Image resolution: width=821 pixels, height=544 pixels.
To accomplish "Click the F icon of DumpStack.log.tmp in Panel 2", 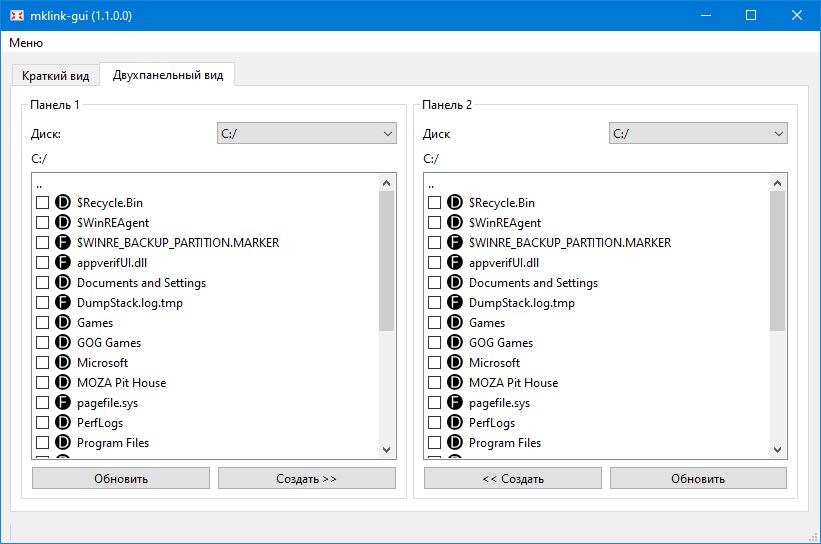I will coord(455,302).
